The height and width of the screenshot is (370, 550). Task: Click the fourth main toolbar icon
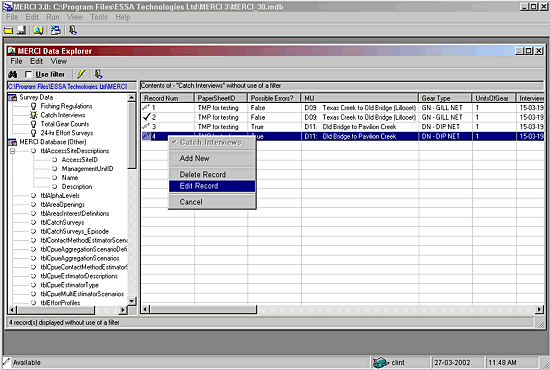coord(55,31)
